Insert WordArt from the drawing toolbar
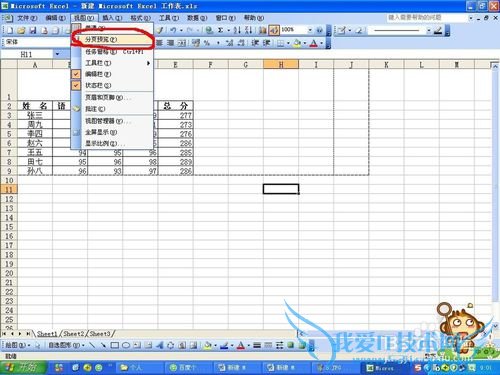The width and height of the screenshot is (500, 375). [159, 345]
